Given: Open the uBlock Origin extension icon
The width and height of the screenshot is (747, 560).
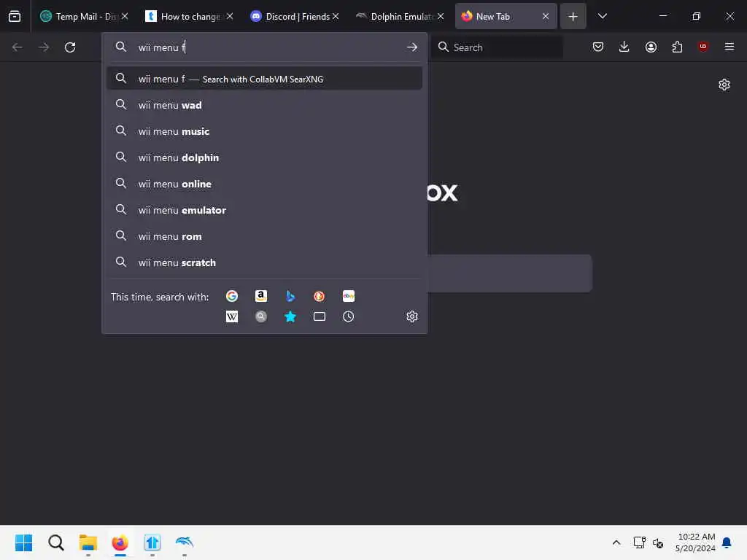Looking at the screenshot, I should click(x=703, y=47).
